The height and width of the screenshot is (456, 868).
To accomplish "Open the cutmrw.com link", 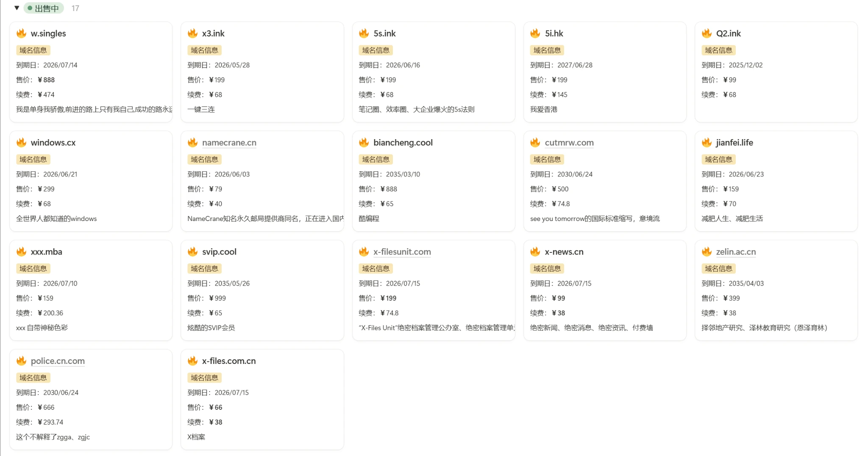I will point(569,143).
